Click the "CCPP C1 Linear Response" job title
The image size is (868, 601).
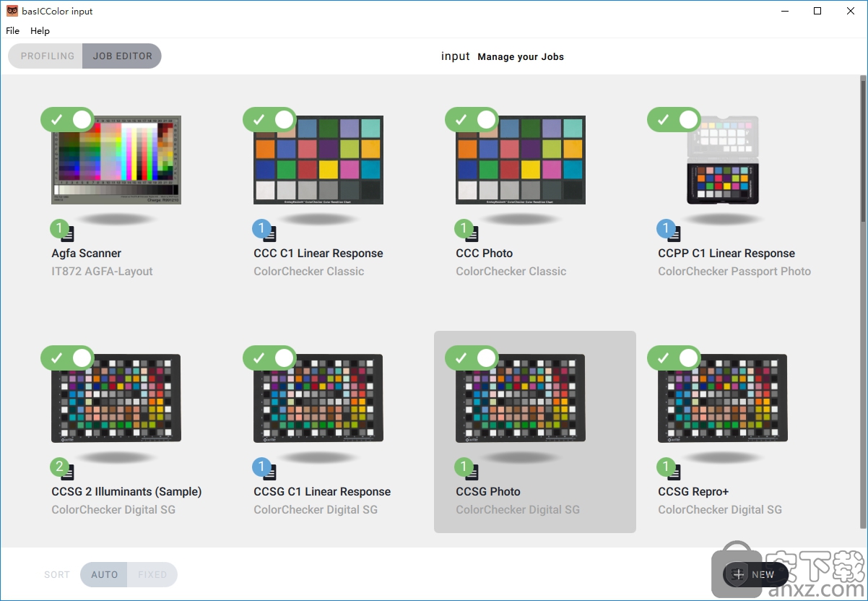[x=726, y=254]
